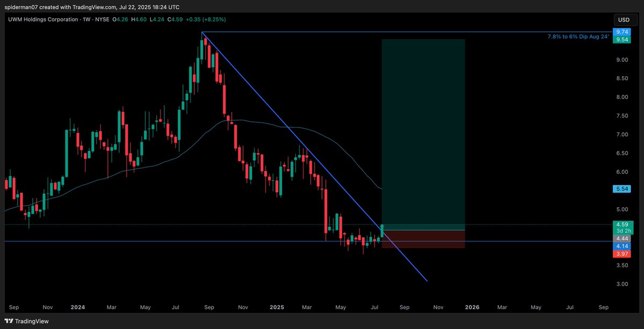Click the 2025 label on time axis
This screenshot has width=644, height=329.
click(277, 308)
